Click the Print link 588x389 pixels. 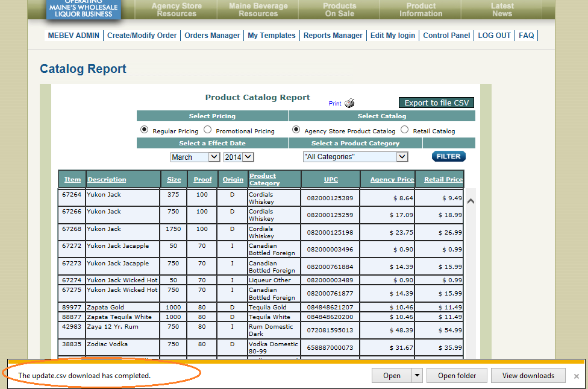point(335,104)
